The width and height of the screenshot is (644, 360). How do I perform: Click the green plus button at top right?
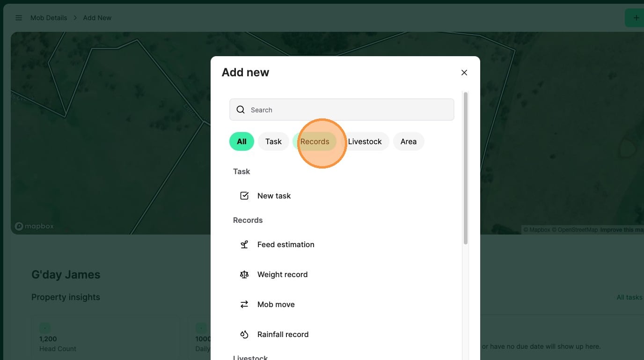[635, 18]
